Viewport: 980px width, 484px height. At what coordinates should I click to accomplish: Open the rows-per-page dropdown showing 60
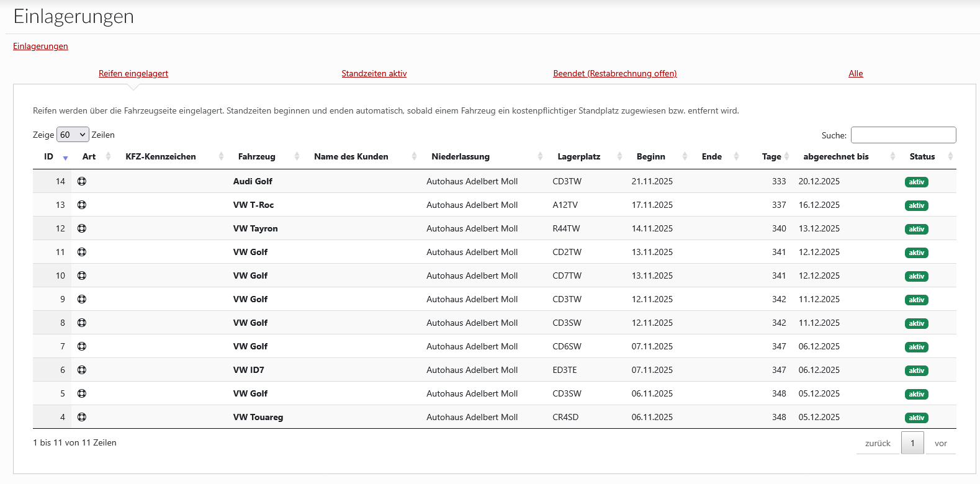point(73,135)
